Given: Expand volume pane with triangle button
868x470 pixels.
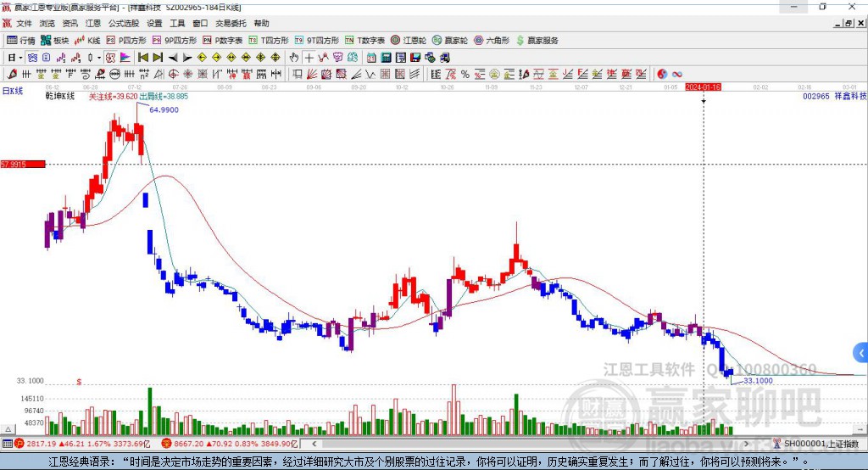Looking at the screenshot, I should (8, 429).
